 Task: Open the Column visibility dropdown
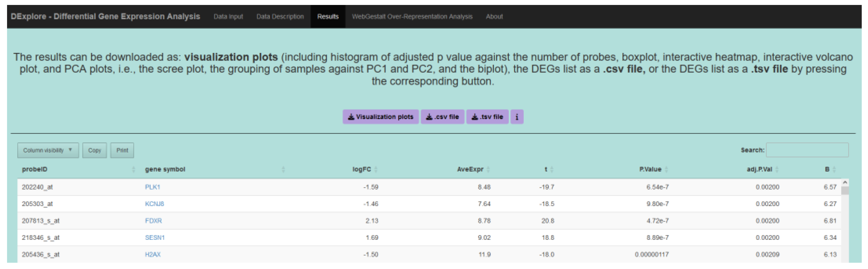click(48, 150)
